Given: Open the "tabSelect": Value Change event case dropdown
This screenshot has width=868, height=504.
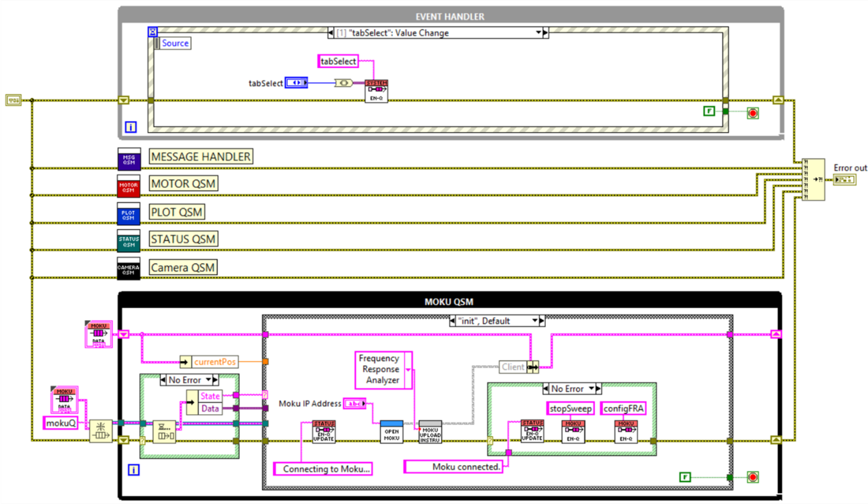Looking at the screenshot, I should click(x=538, y=33).
